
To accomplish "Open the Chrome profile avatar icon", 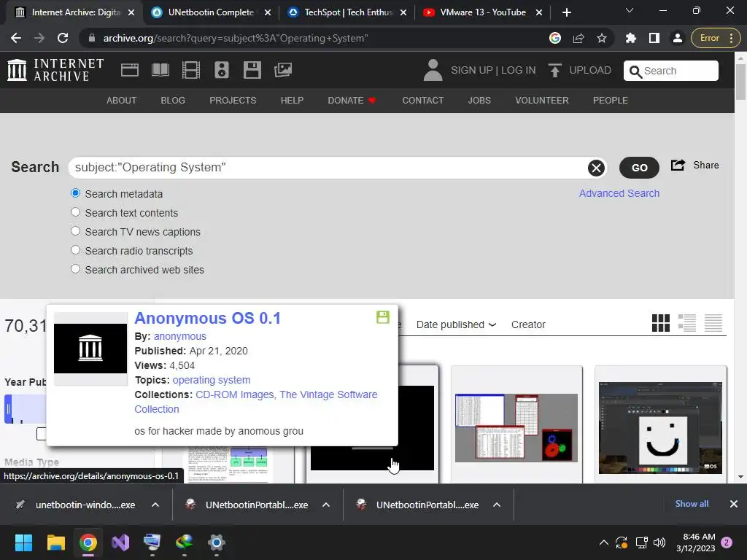I will [x=678, y=38].
